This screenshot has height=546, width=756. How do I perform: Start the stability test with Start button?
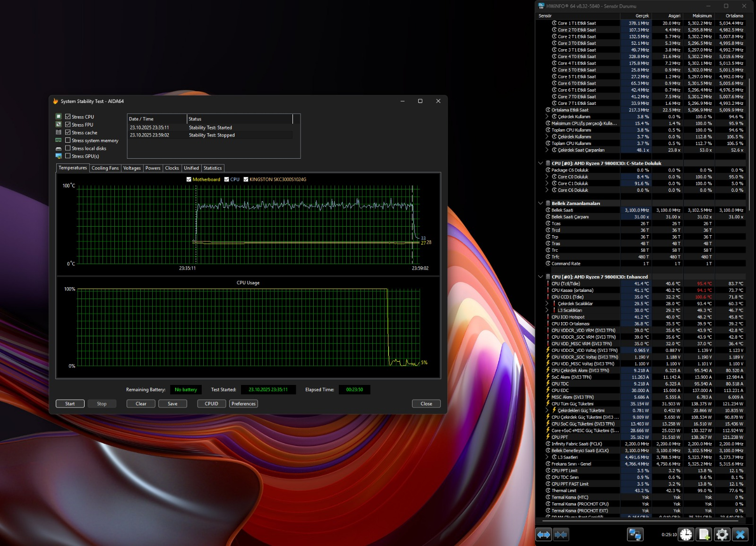(70, 404)
